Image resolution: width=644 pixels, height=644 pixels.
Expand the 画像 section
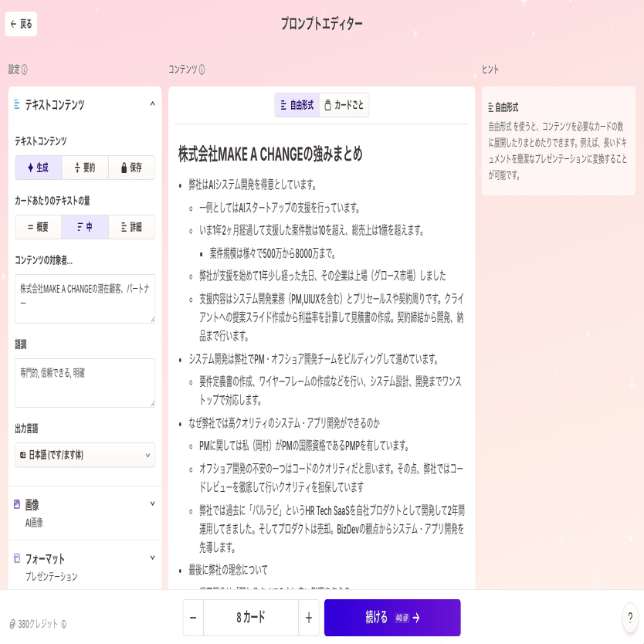click(x=152, y=503)
